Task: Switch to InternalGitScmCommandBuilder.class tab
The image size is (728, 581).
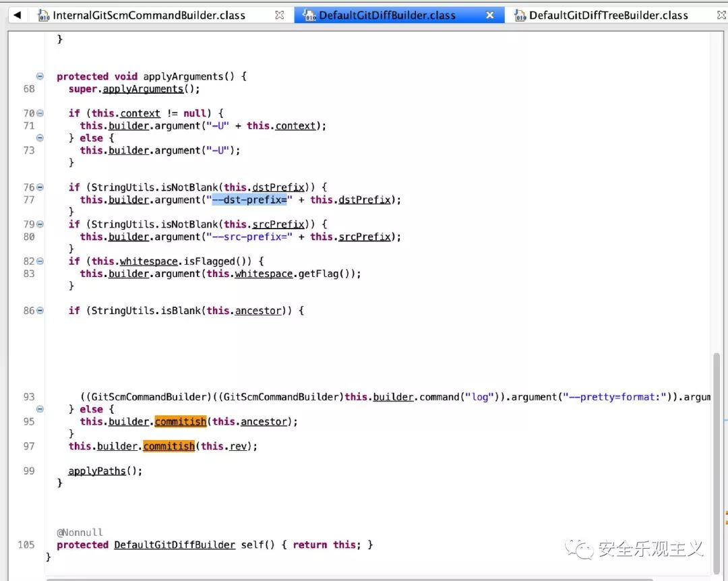Action: [x=148, y=16]
